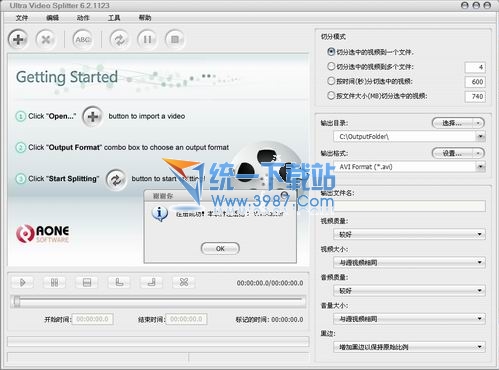Click OK in the dialog box
The width and height of the screenshot is (499, 370).
click(220, 249)
